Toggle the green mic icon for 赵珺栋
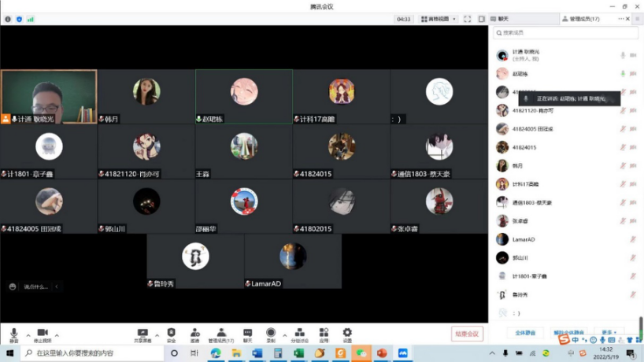644x362 pixels. tap(623, 73)
